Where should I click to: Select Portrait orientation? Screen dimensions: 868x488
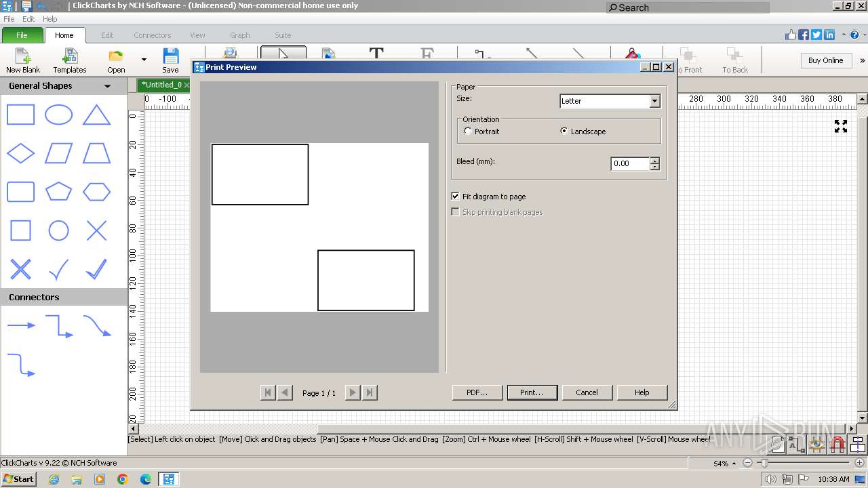click(481, 131)
